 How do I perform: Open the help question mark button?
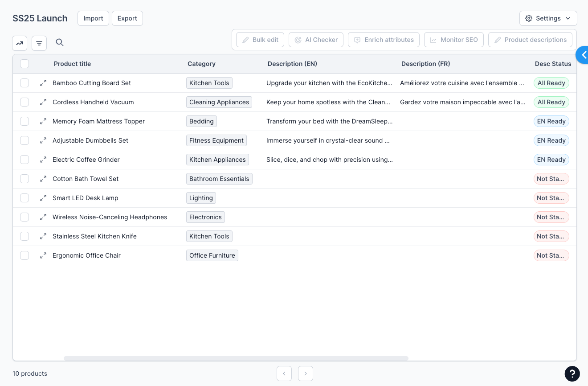[572, 374]
